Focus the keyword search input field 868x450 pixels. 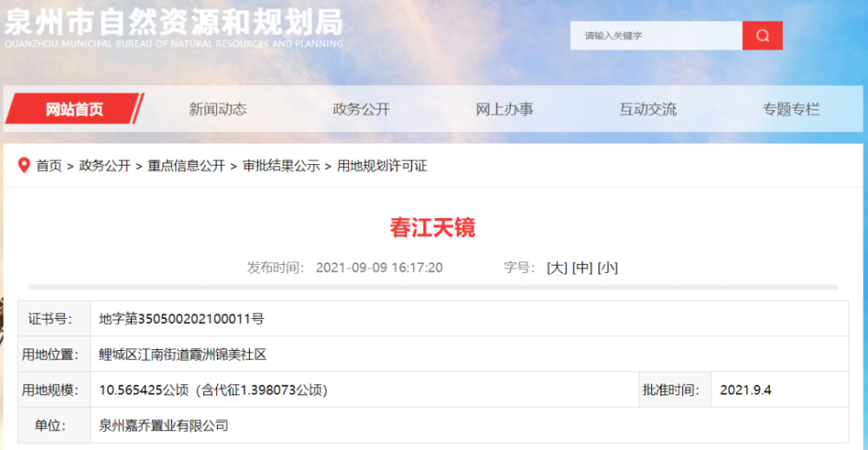point(656,36)
